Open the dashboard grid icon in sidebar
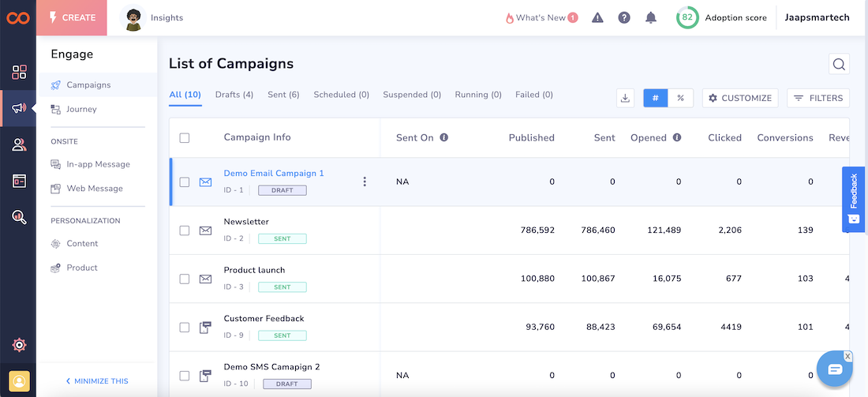 19,73
